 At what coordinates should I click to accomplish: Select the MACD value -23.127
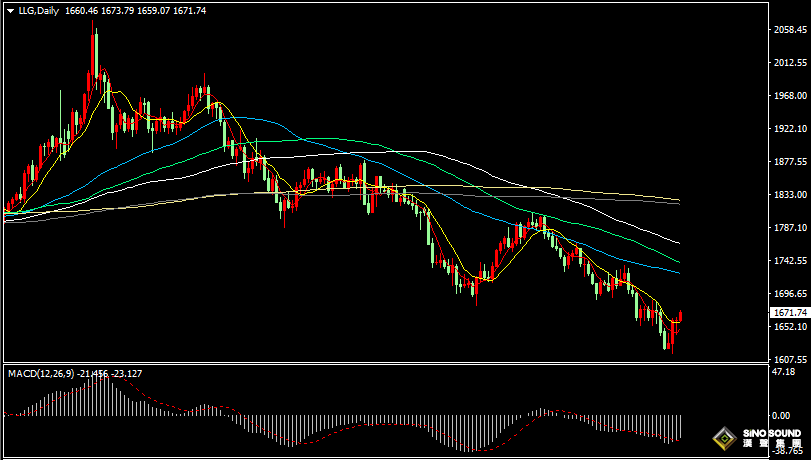pyautogui.click(x=126, y=374)
